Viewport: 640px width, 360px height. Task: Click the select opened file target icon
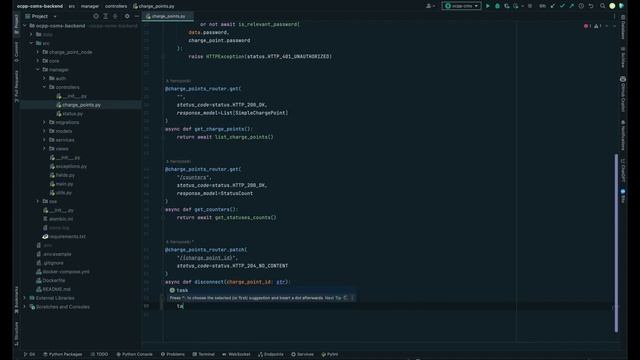[x=96, y=16]
